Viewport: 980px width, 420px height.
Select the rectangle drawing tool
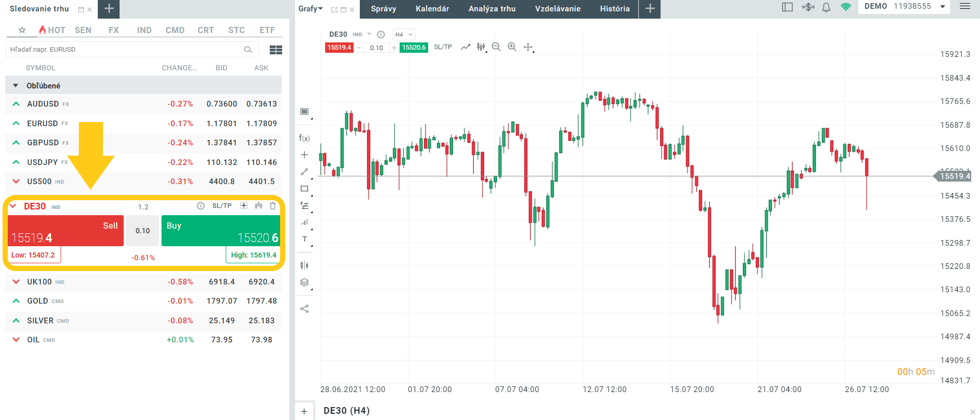(304, 189)
